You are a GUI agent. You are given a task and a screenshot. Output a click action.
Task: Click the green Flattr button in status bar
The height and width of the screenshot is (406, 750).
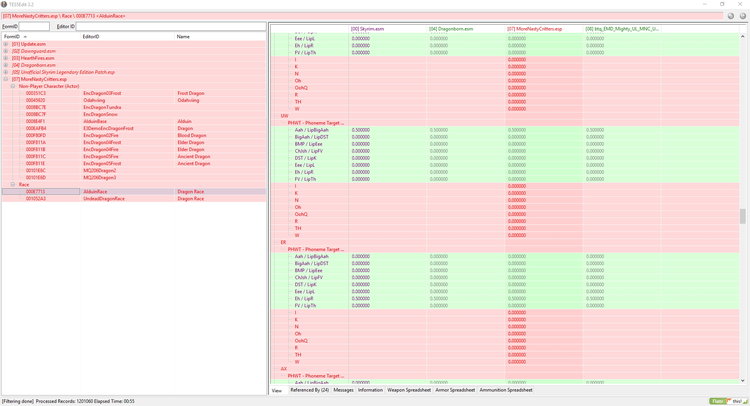717,401
